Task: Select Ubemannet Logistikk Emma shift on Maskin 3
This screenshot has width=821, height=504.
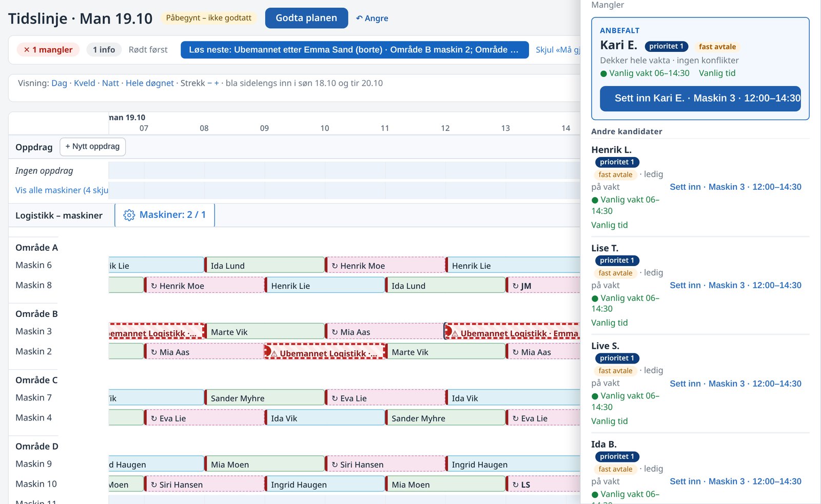Action: (x=512, y=332)
